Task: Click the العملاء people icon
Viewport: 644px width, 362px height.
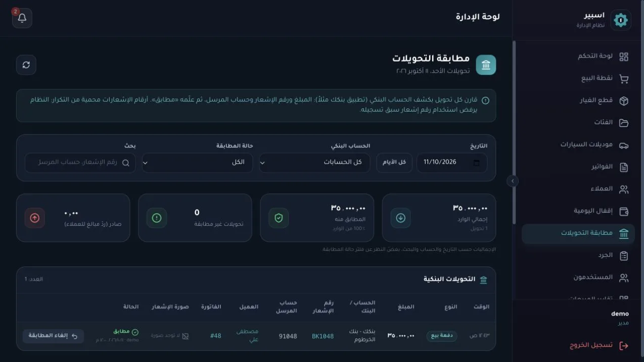Action: coord(624,189)
